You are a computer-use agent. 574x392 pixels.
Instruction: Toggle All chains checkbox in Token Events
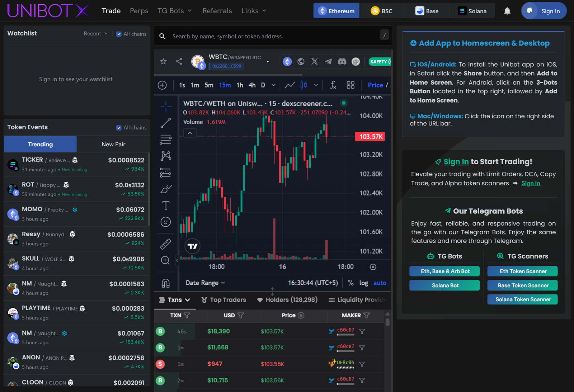coord(118,127)
